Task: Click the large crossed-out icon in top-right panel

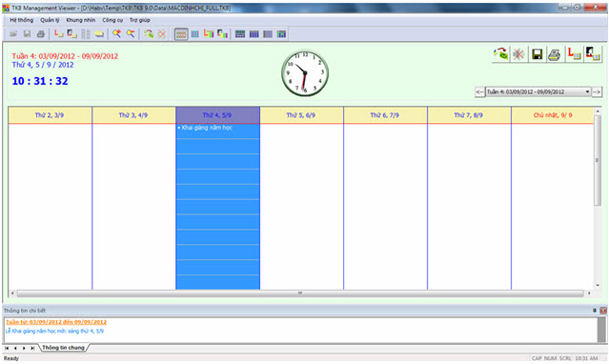Action: [518, 54]
